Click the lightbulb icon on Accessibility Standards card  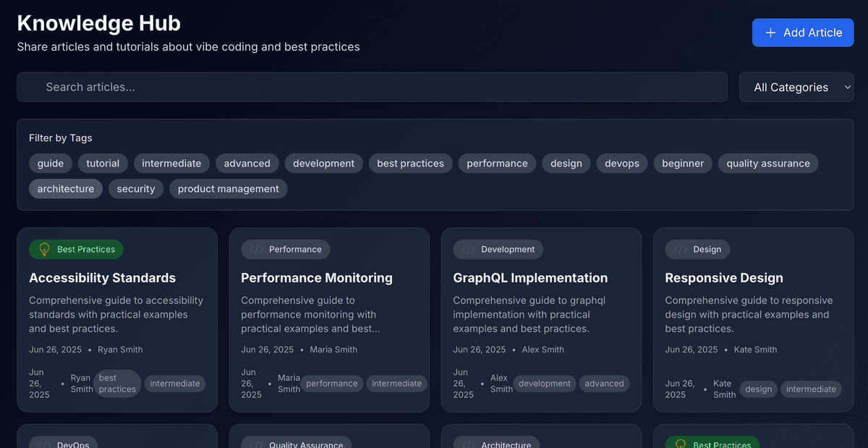pos(44,249)
